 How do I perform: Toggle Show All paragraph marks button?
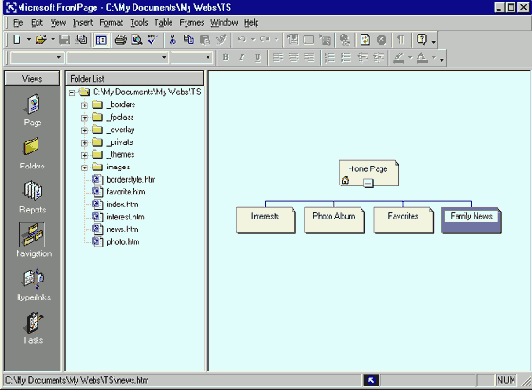[401, 40]
